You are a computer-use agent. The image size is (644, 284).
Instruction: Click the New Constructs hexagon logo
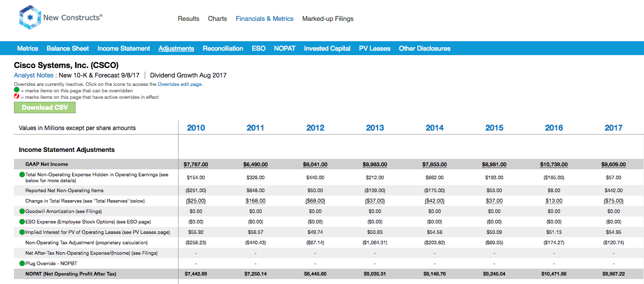point(30,17)
